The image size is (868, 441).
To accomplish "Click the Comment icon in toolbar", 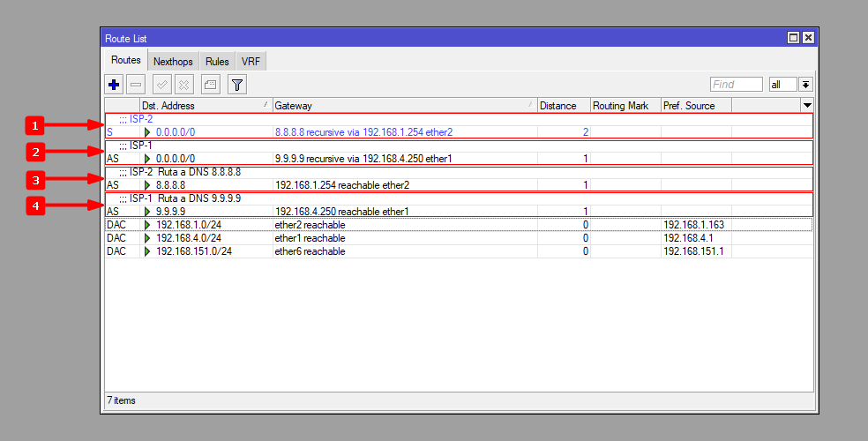I will click(210, 85).
